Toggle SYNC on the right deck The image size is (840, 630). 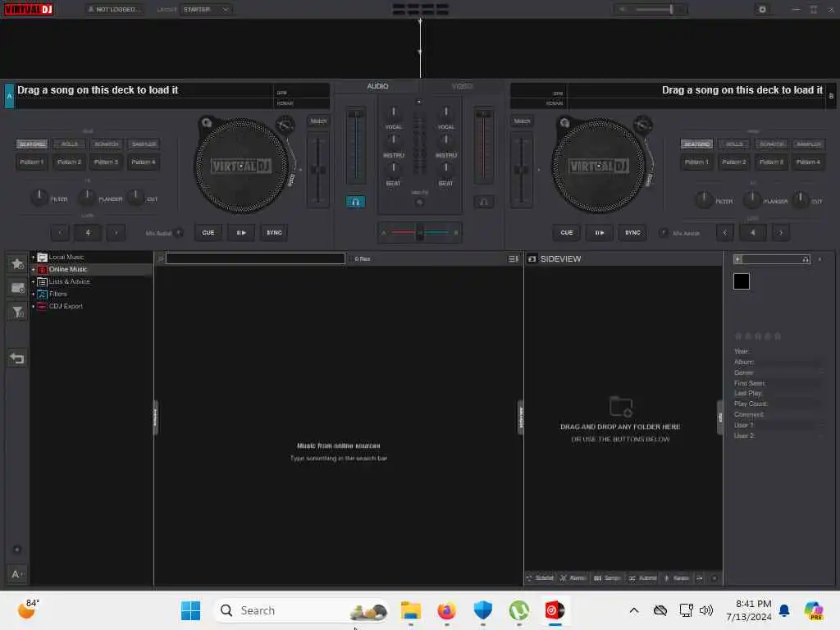632,232
